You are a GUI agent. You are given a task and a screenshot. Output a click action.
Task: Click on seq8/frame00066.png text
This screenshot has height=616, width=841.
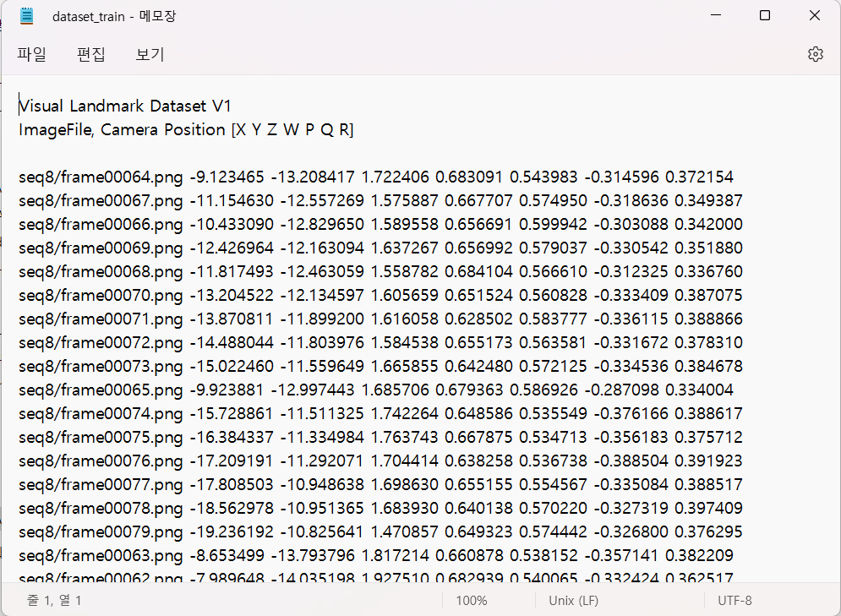[x=101, y=224]
